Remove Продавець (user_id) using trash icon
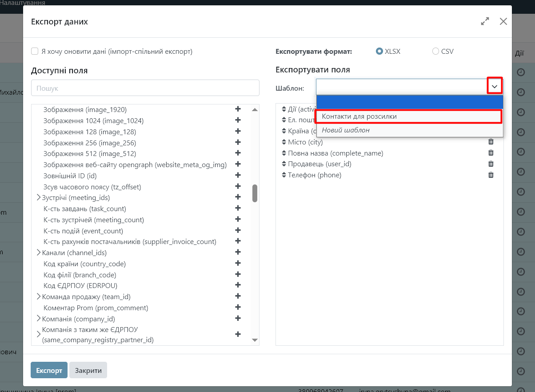Viewport: 535px width, 392px height. coord(491,164)
